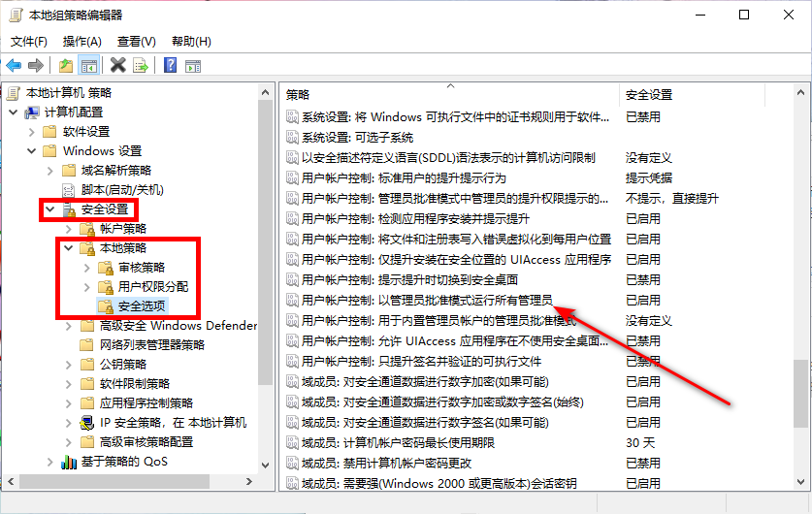Viewport: 812px width, 514px height.
Task: Expand the 软件设置 node
Action: coord(32,132)
